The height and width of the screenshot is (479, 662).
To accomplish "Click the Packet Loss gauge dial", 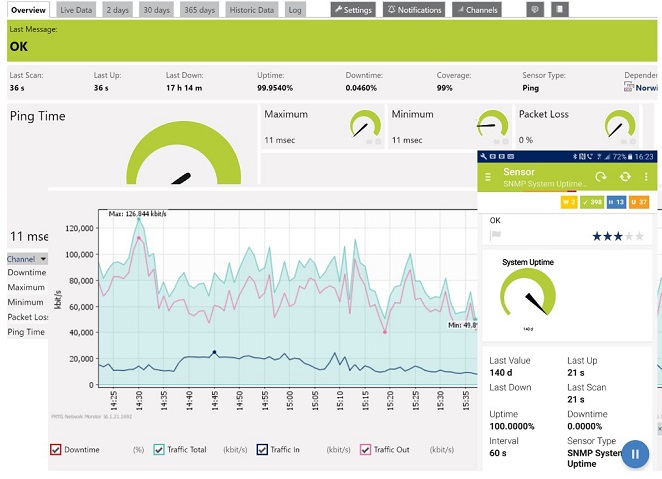I will 620,124.
